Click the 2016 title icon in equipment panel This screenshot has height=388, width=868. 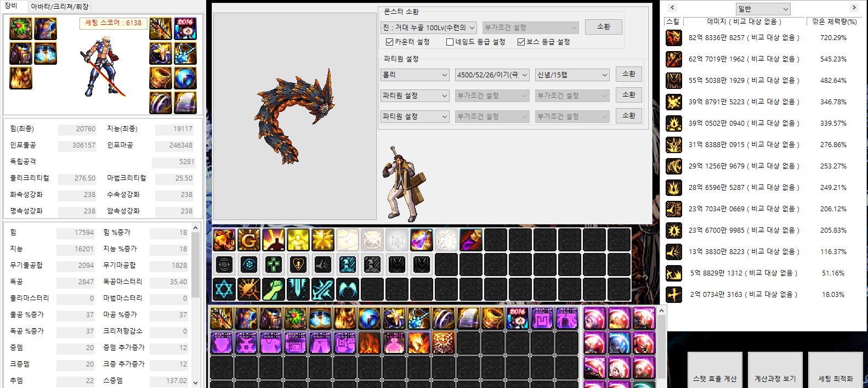(x=185, y=29)
